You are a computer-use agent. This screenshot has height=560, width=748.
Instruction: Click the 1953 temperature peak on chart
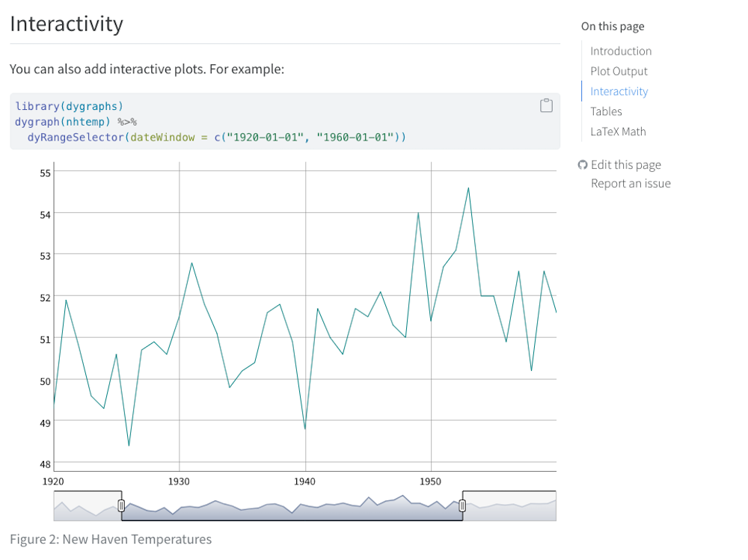tap(468, 188)
